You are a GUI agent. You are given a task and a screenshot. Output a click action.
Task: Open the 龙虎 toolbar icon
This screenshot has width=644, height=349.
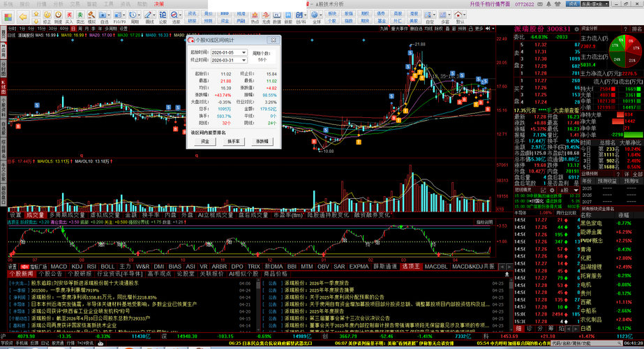266,17
